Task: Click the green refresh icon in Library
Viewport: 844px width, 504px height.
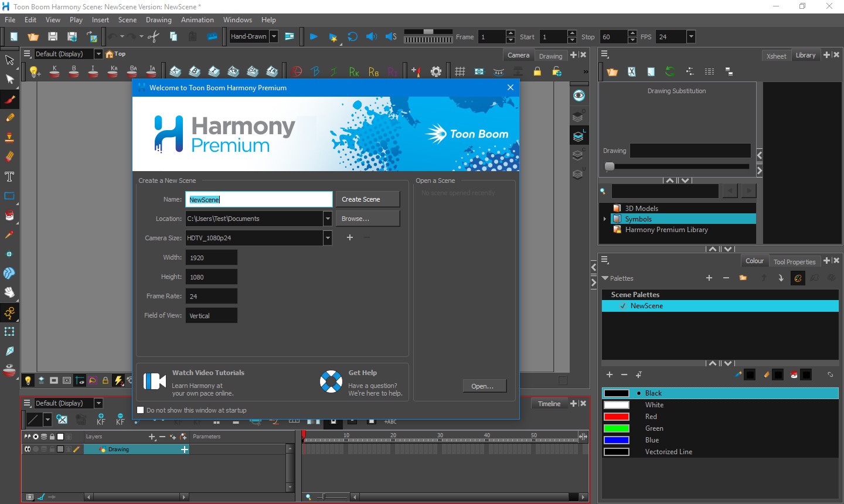Action: 670,71
